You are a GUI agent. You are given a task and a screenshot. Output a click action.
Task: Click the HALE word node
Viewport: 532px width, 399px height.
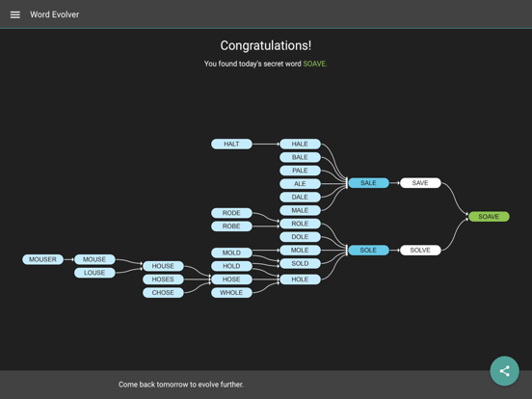tap(300, 144)
